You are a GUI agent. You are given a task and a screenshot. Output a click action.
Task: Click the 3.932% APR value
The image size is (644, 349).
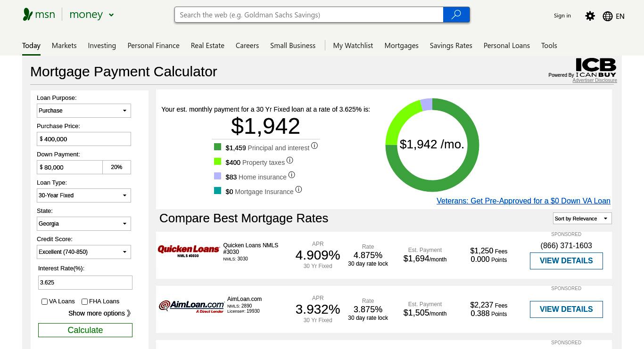318,309
